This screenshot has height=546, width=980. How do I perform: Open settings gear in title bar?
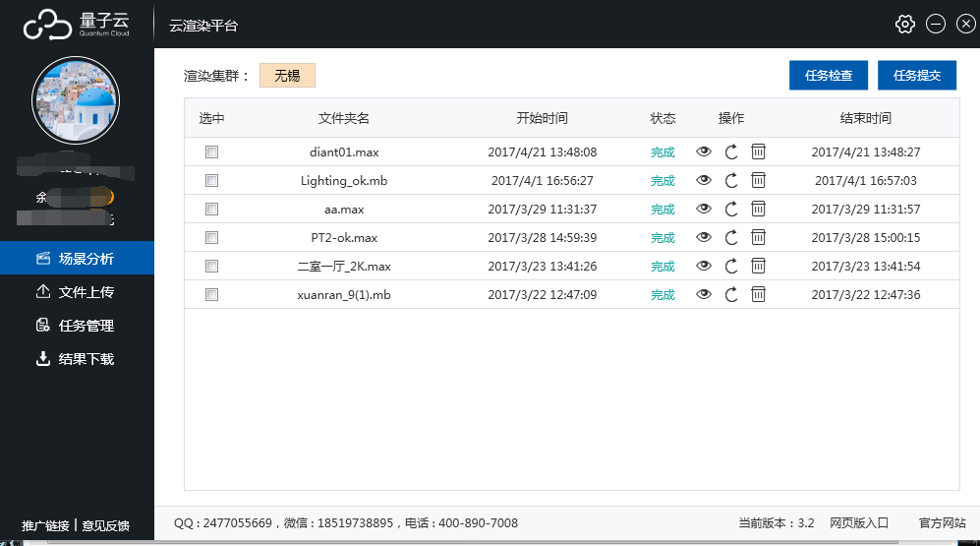point(905,25)
